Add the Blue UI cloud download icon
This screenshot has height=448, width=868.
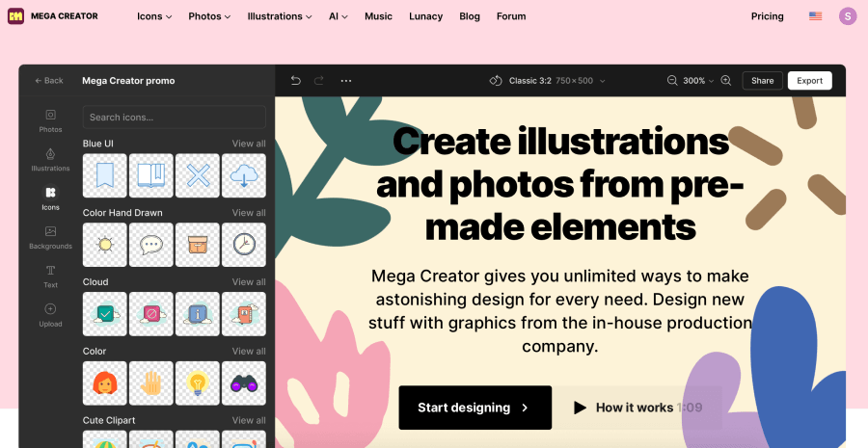[x=244, y=175]
